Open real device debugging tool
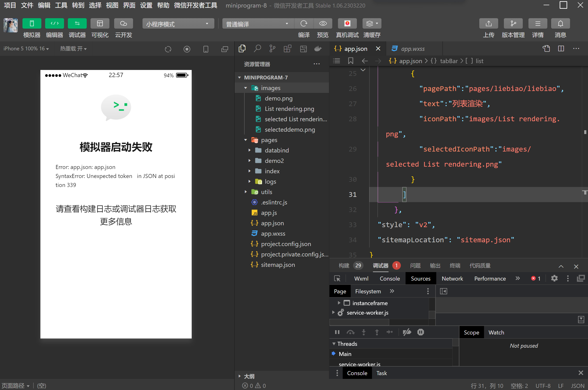588x390 pixels. click(347, 24)
